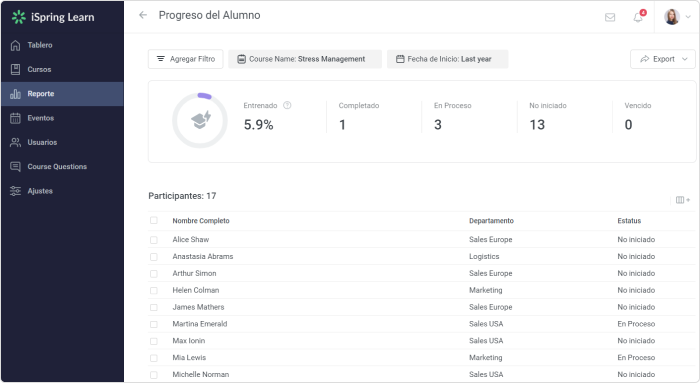Click the back arrow beside Progreso del Alumno
This screenshot has height=383, width=700.
coord(143,15)
